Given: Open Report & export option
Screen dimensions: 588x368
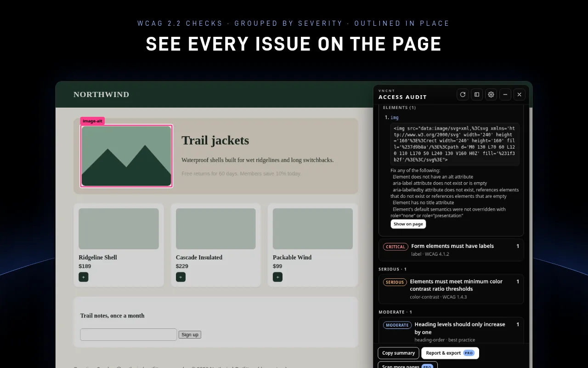Looking at the screenshot, I should 450,353.
